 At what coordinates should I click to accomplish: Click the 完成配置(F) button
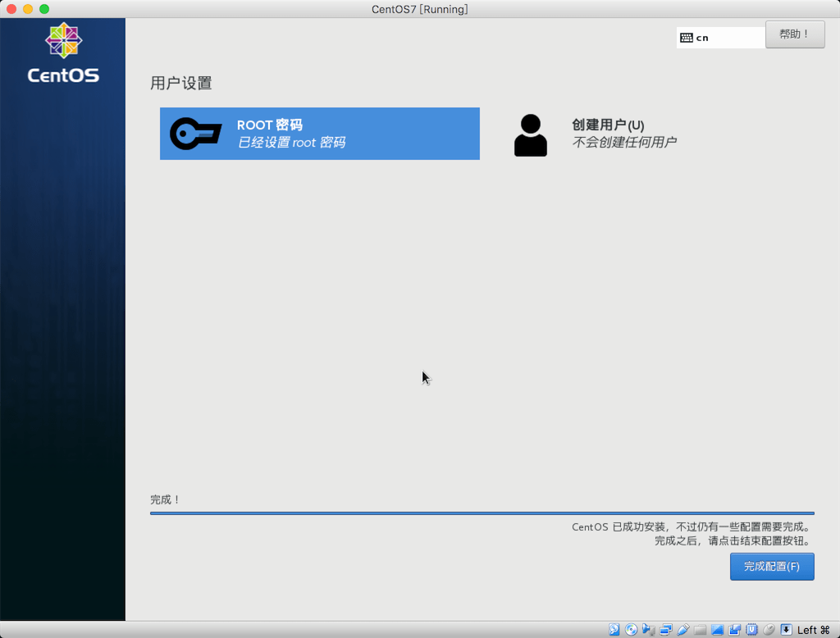[x=771, y=566]
